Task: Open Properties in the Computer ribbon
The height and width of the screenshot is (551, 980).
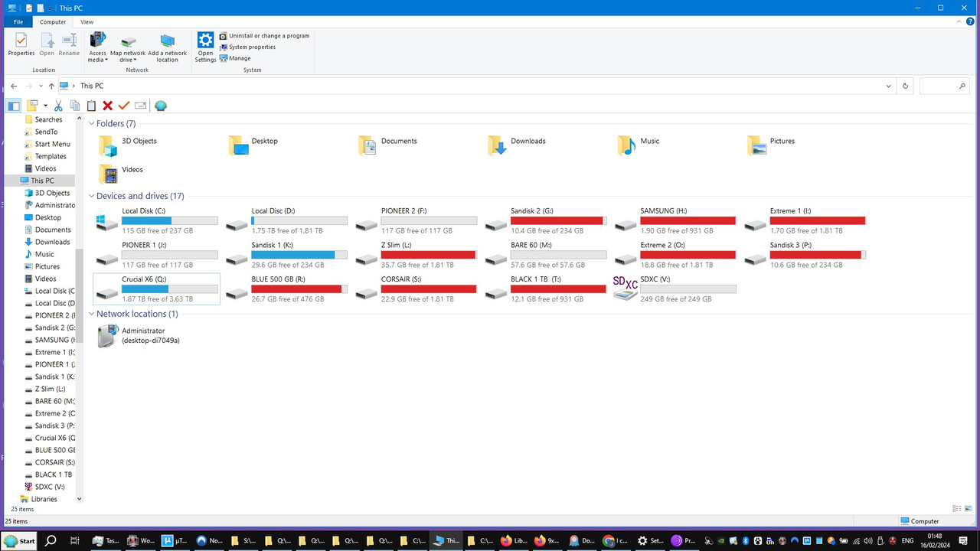Action: tap(21, 45)
